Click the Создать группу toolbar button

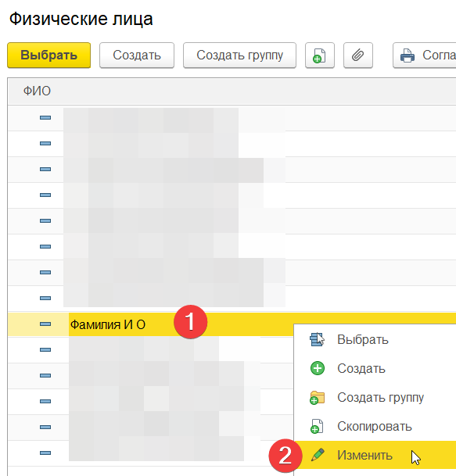pyautogui.click(x=239, y=55)
